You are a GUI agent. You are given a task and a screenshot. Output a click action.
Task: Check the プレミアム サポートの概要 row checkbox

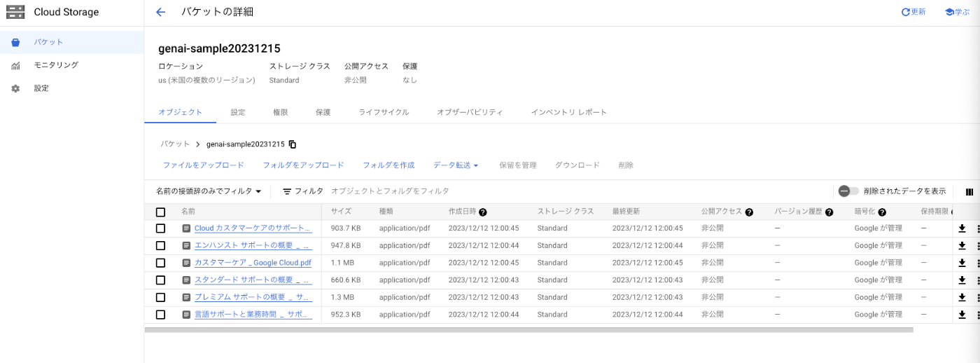click(160, 297)
